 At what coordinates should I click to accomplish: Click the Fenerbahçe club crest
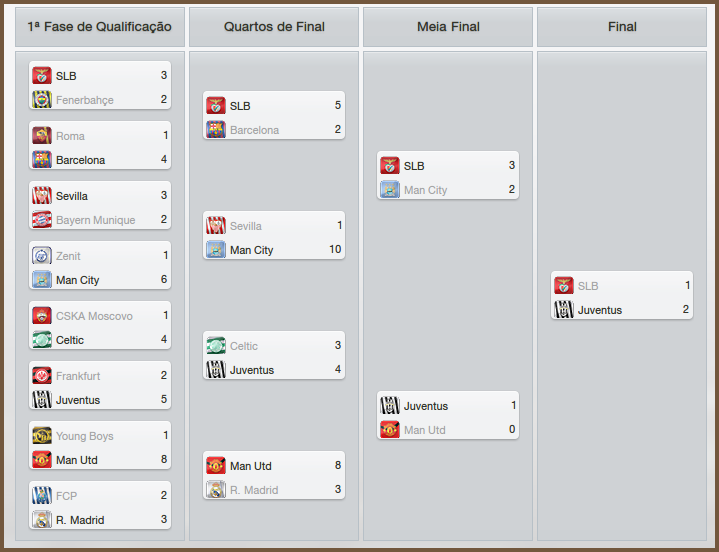41,100
